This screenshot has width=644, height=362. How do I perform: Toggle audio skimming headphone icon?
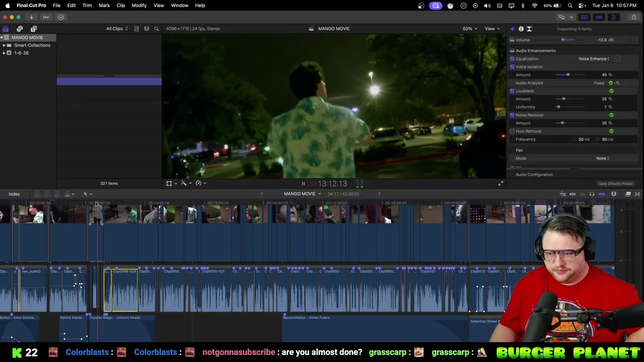tap(592, 194)
